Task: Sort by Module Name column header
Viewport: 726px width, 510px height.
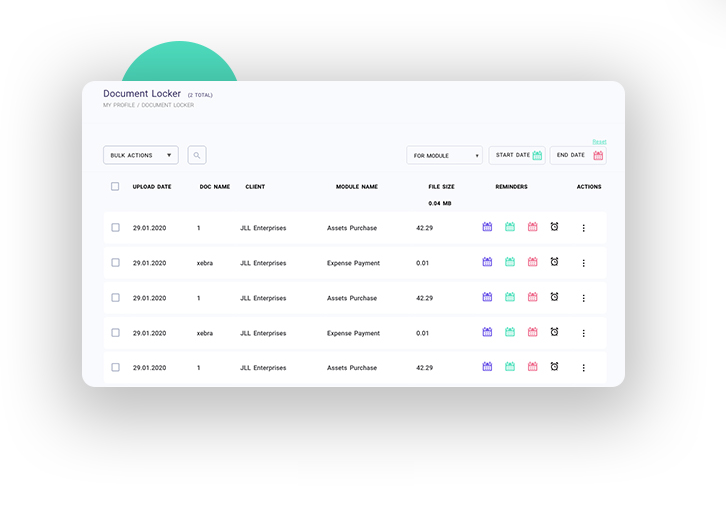Action: (x=356, y=186)
